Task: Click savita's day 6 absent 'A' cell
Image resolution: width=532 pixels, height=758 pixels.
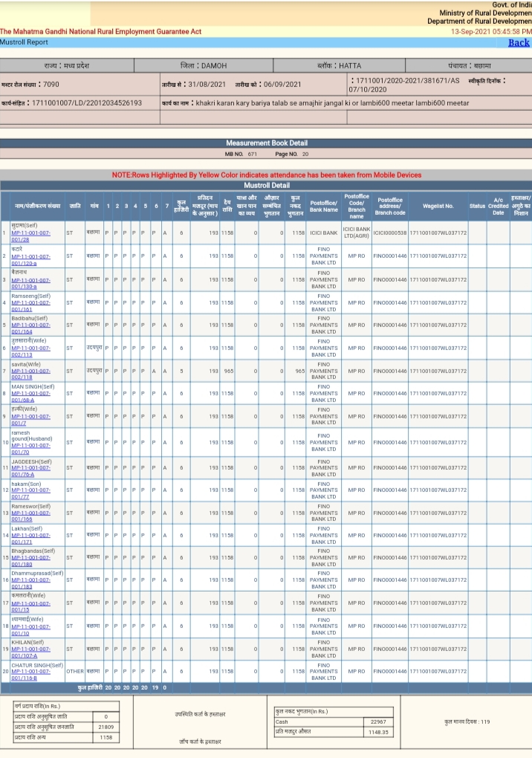Action: (x=154, y=372)
